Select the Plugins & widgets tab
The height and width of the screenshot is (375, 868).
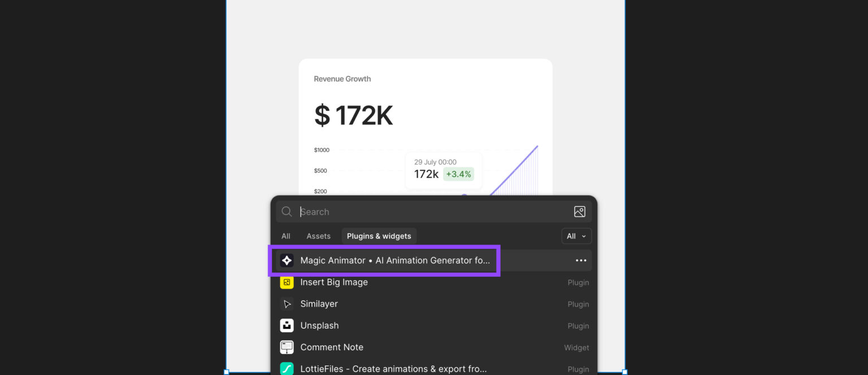379,236
